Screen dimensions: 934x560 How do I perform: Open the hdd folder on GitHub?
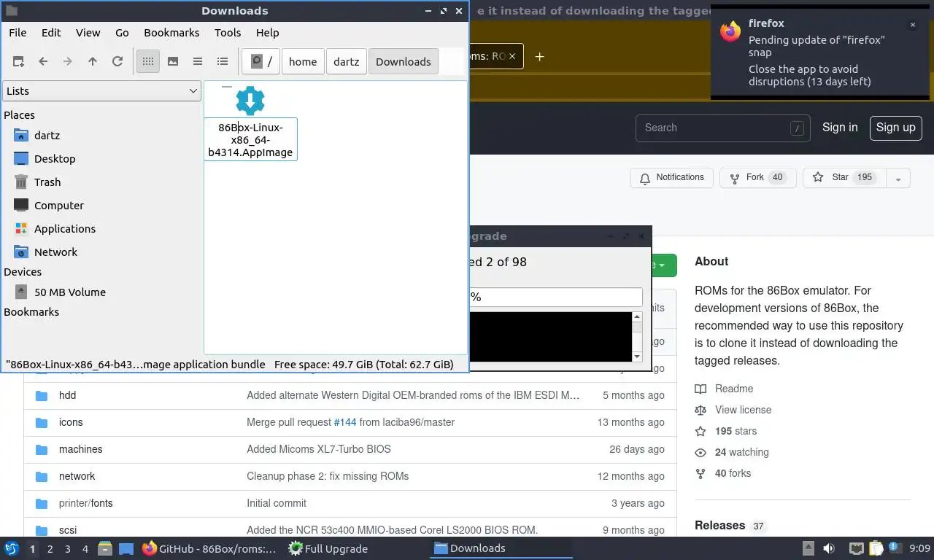67,395
